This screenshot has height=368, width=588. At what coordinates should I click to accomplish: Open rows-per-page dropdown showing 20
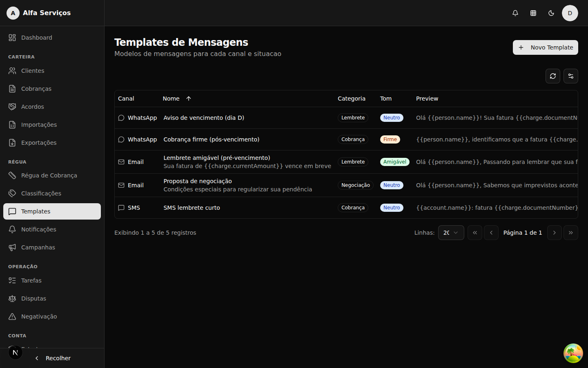tap(451, 233)
